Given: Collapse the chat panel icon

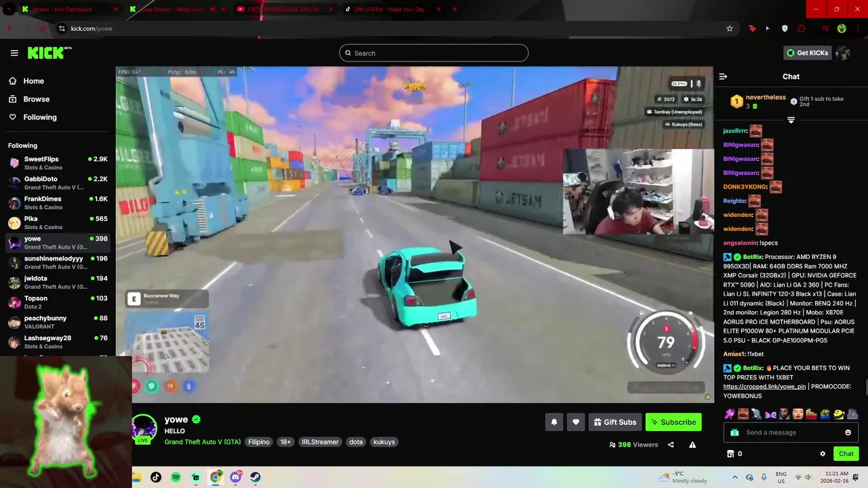Looking at the screenshot, I should pos(723,77).
